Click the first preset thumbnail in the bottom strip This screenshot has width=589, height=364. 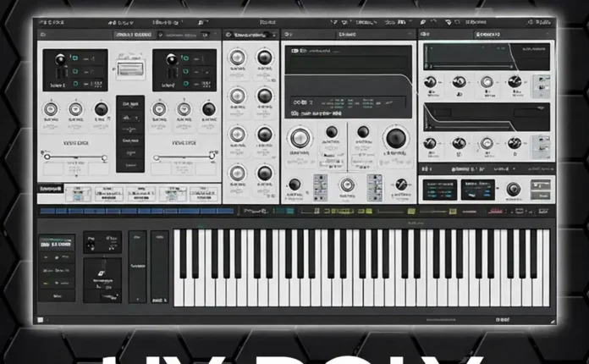(x=78, y=194)
